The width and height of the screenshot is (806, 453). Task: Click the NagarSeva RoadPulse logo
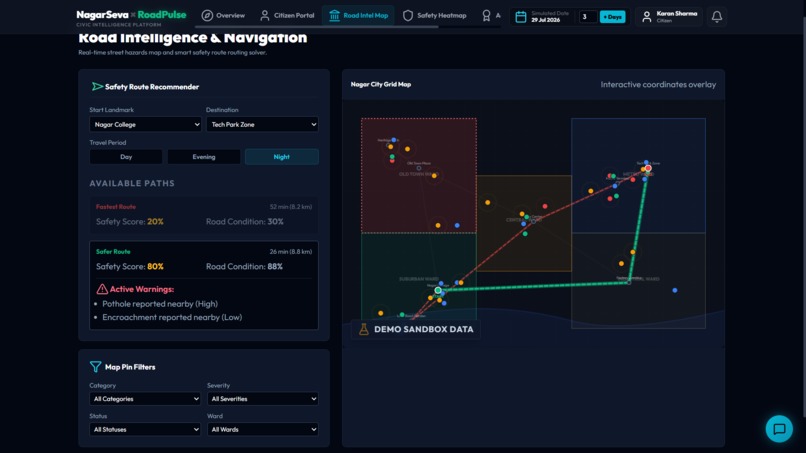point(131,17)
